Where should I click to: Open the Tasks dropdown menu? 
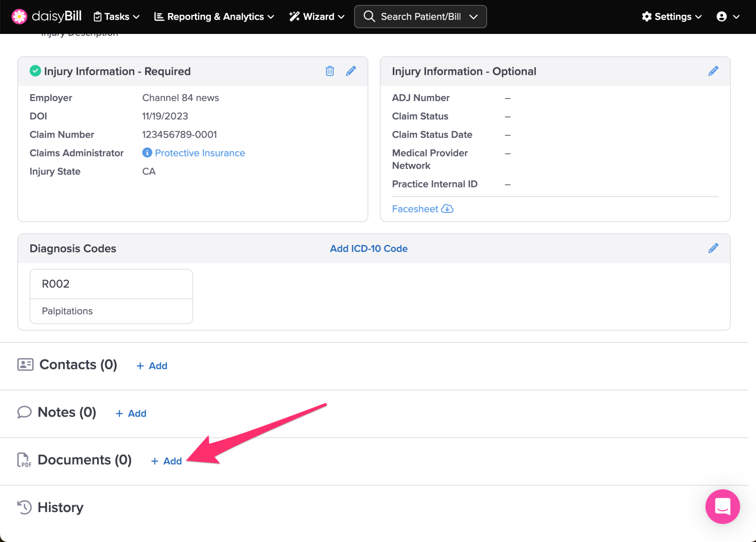pos(117,17)
